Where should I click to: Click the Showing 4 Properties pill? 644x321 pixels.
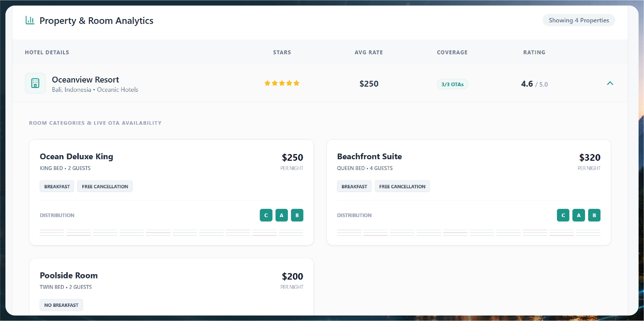[x=579, y=20]
